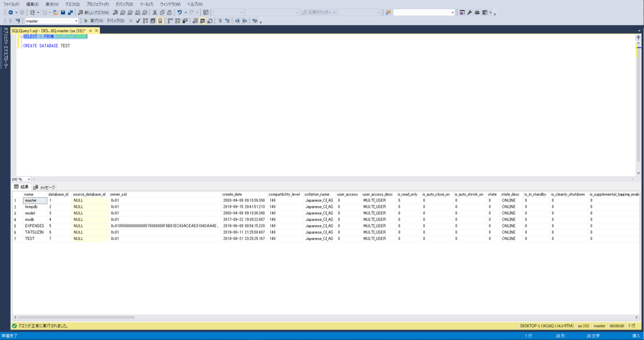Click the Parse query checkmark icon

click(138, 21)
